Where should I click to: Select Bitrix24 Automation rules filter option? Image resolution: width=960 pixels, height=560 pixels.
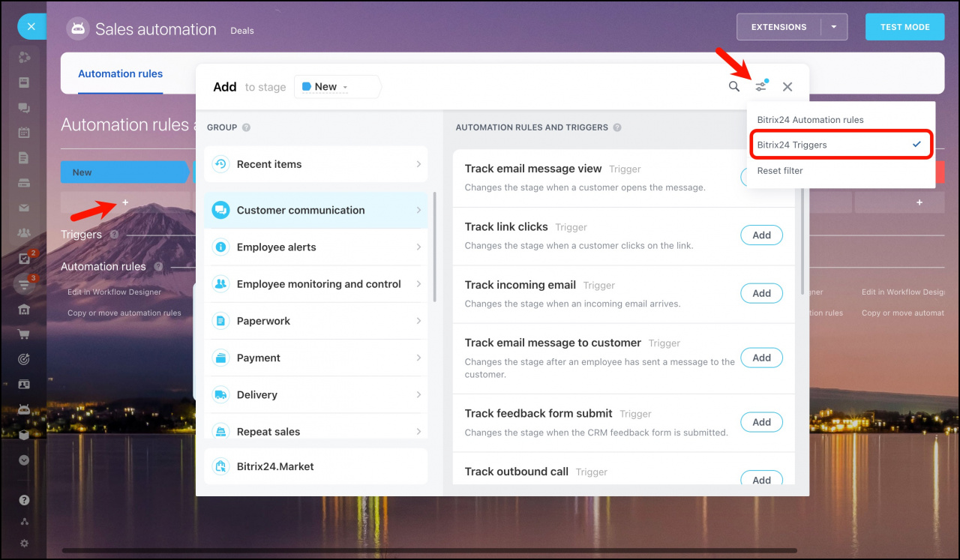point(841,120)
